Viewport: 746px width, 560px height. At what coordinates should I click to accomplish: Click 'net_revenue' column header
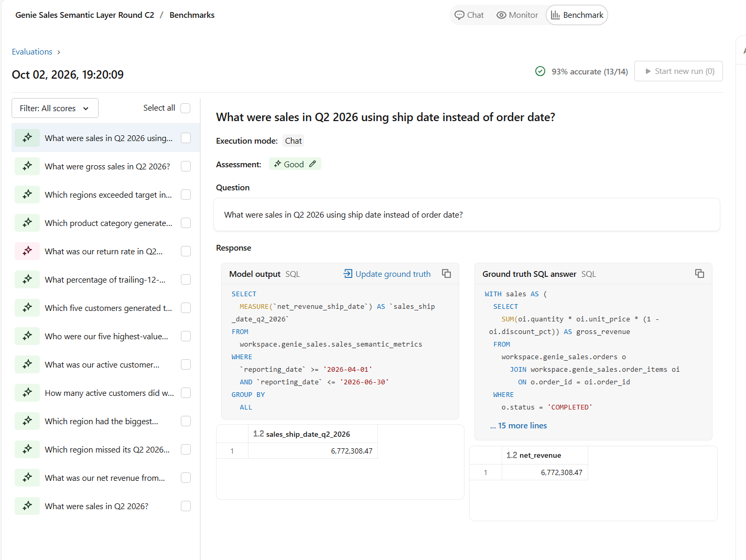point(545,455)
